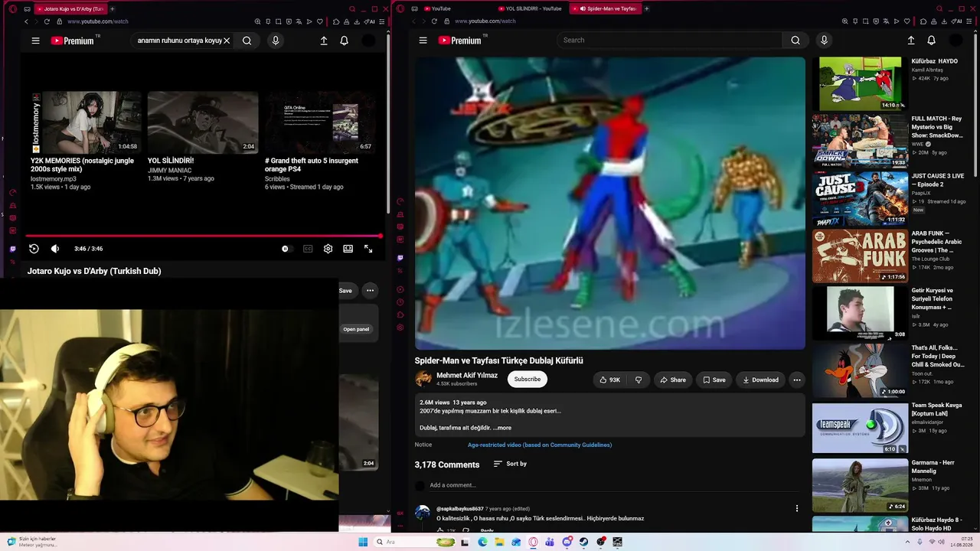Open notifications bell in the left window
Viewport: 980px width, 551px height.
click(x=345, y=41)
